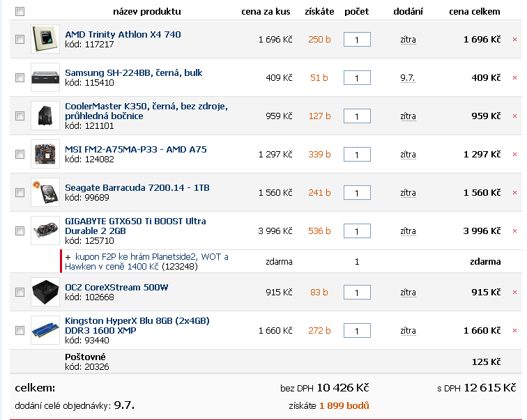Delete CoolerMaster K350 row via red X
Viewport: 527px width, 420px height.
pyautogui.click(x=514, y=116)
